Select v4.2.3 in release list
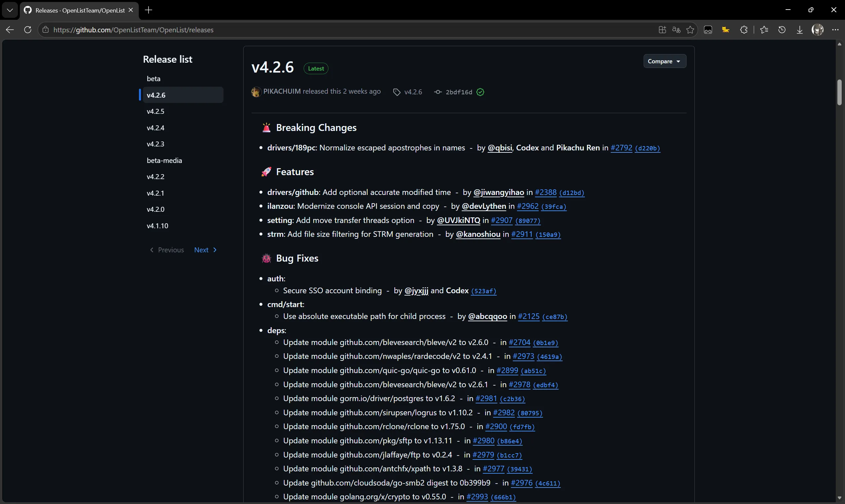Image resolution: width=845 pixels, height=504 pixels. coord(183,144)
